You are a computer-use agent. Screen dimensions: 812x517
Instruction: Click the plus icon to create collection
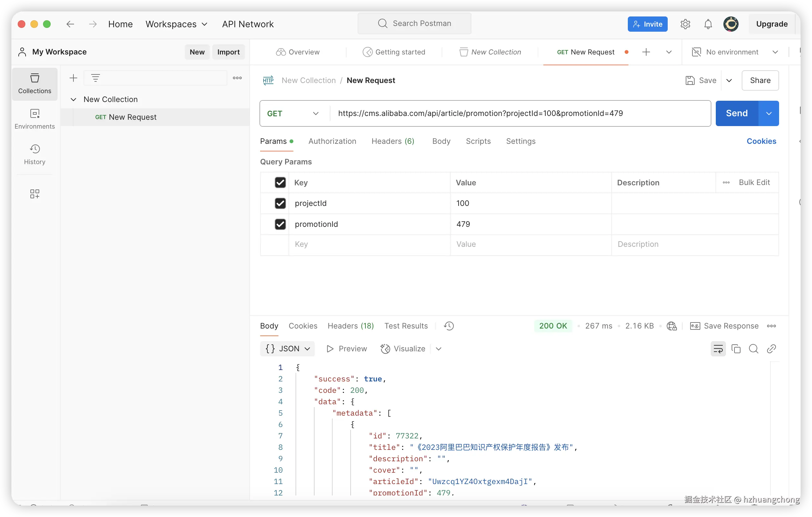pos(73,78)
